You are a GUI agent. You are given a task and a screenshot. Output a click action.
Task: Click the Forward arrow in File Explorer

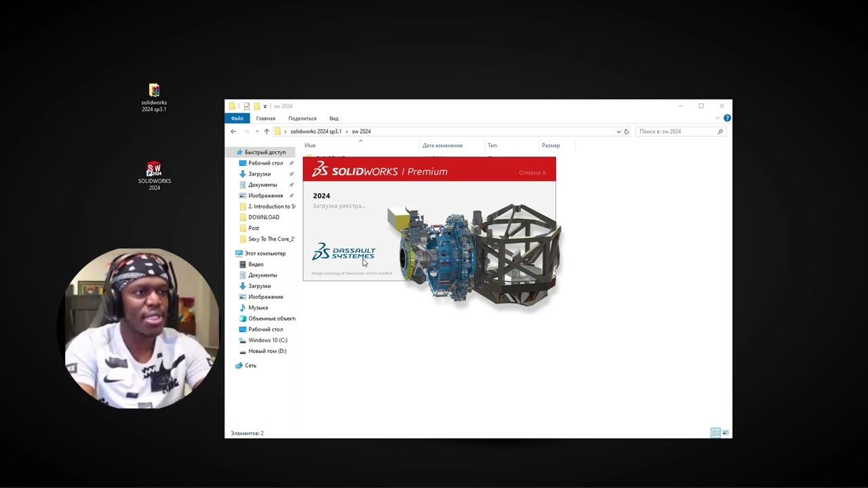246,131
